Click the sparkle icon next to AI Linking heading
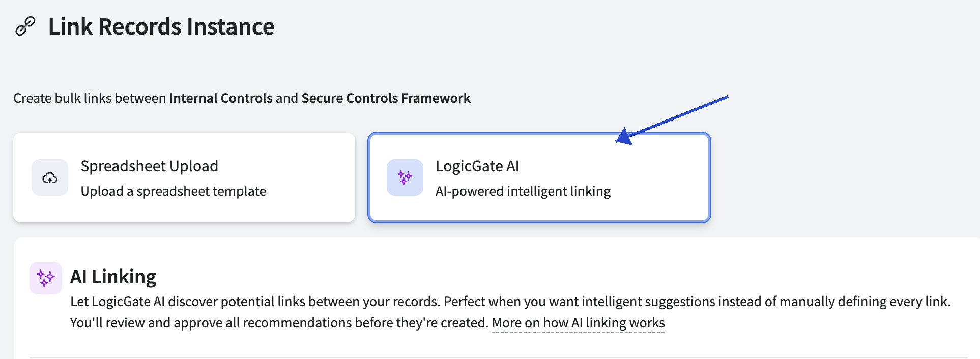Viewport: 980px width, 359px height. coord(46,278)
